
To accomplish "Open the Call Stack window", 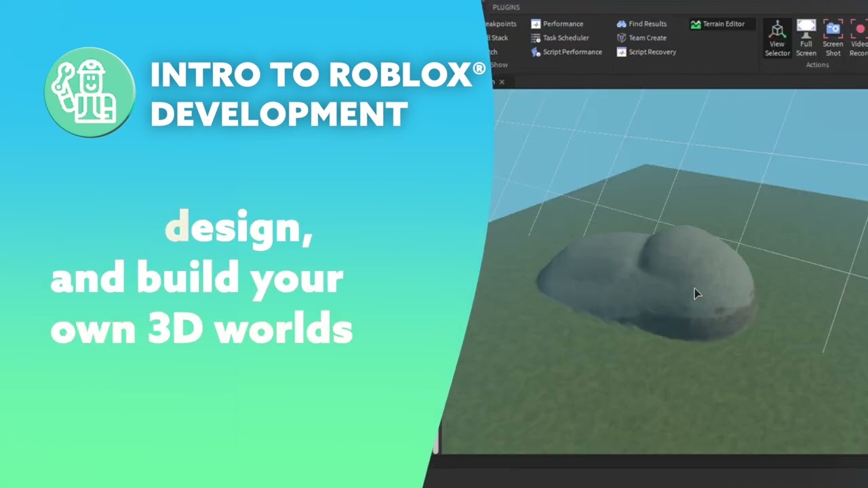I will point(497,38).
